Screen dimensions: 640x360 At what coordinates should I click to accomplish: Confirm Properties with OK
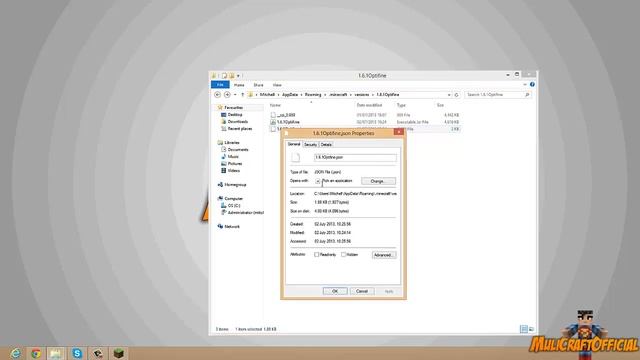coord(335,291)
